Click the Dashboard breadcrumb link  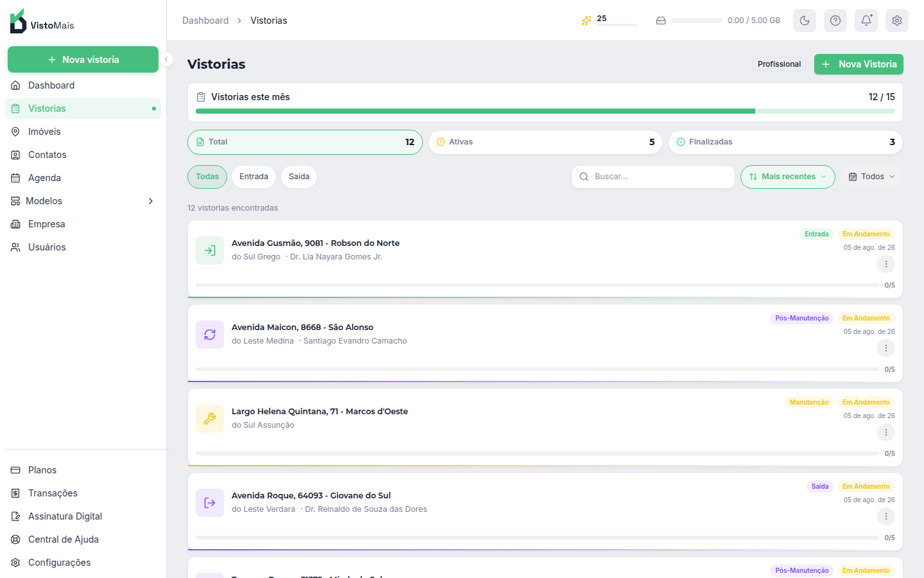(x=205, y=21)
